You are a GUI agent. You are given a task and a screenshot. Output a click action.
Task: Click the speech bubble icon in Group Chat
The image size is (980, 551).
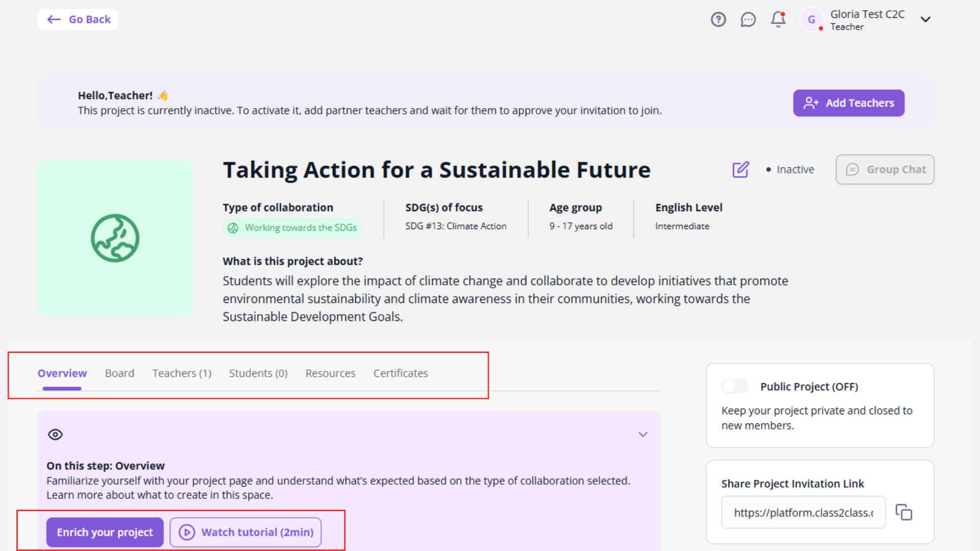(x=851, y=169)
